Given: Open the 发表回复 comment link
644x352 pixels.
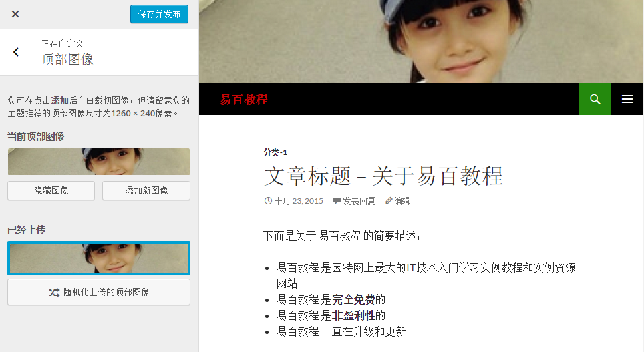Looking at the screenshot, I should tap(359, 201).
